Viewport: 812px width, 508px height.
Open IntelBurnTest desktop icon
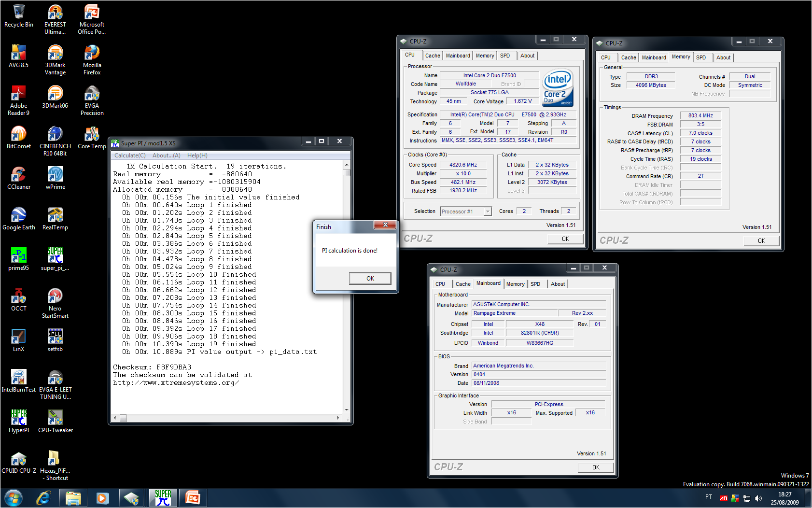(19, 381)
